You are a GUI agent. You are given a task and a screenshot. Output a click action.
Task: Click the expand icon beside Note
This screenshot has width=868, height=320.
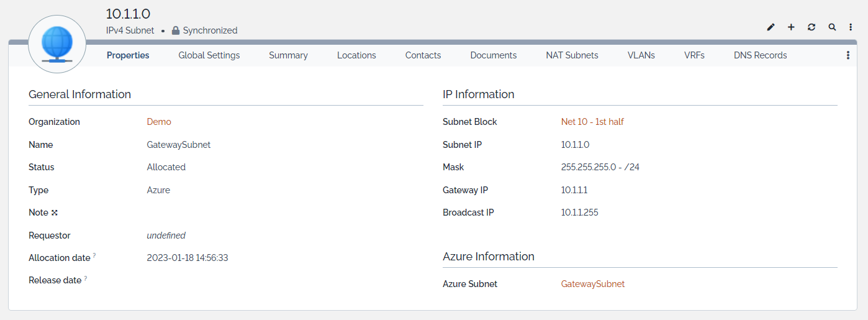click(55, 213)
